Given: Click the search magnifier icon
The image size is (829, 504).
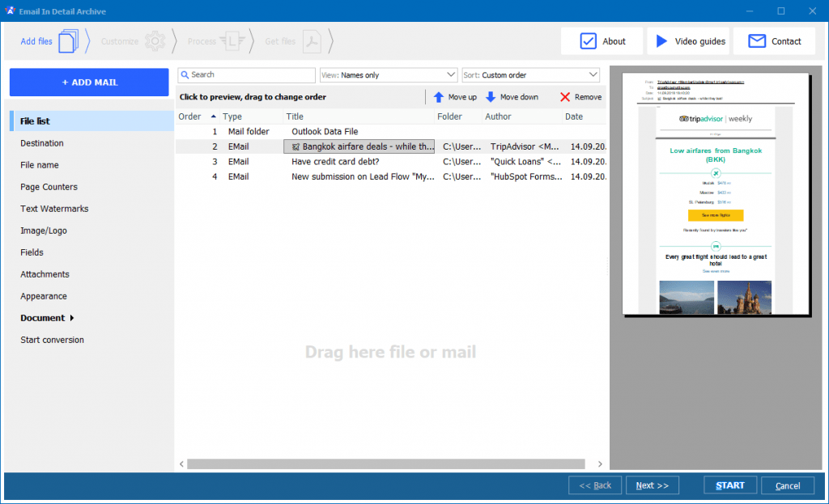Looking at the screenshot, I should coord(184,74).
